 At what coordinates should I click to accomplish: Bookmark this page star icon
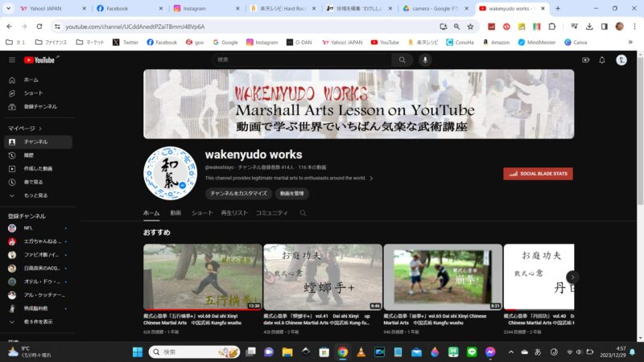click(470, 27)
